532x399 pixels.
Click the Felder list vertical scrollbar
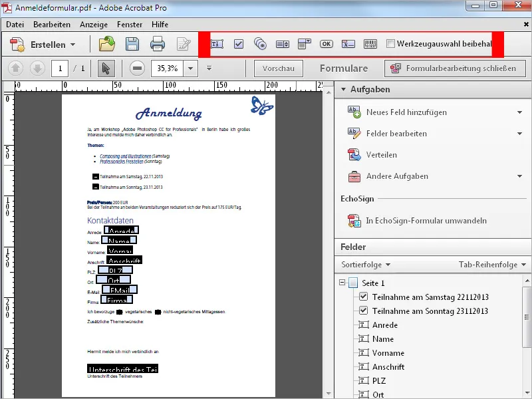click(x=527, y=317)
